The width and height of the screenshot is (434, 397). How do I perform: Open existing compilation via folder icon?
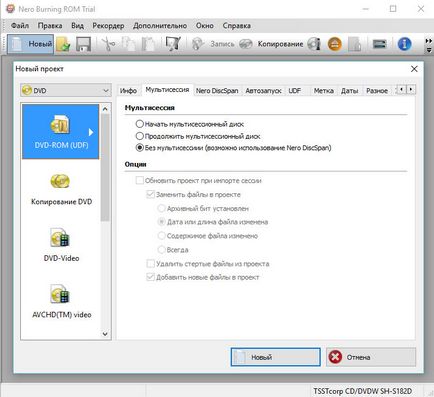click(63, 44)
